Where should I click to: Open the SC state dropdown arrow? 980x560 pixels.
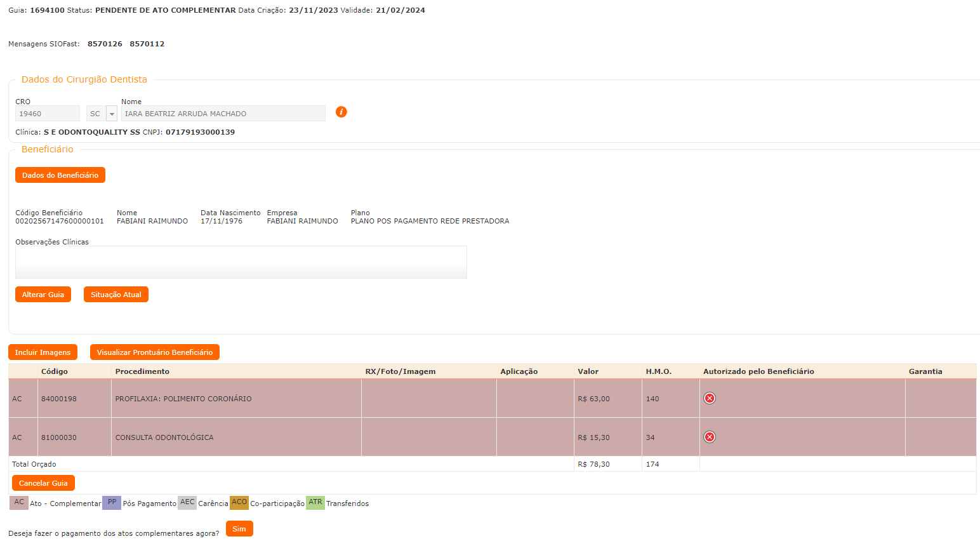point(112,114)
